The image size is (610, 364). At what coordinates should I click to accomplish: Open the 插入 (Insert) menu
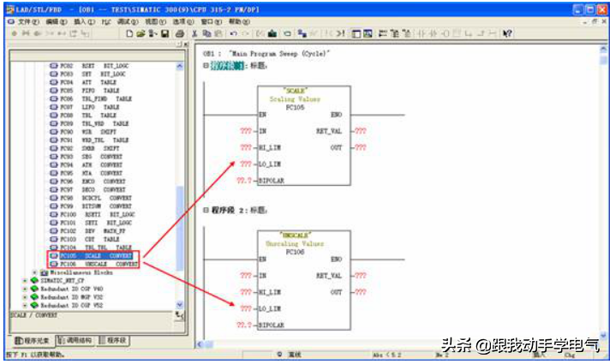[x=84, y=21]
